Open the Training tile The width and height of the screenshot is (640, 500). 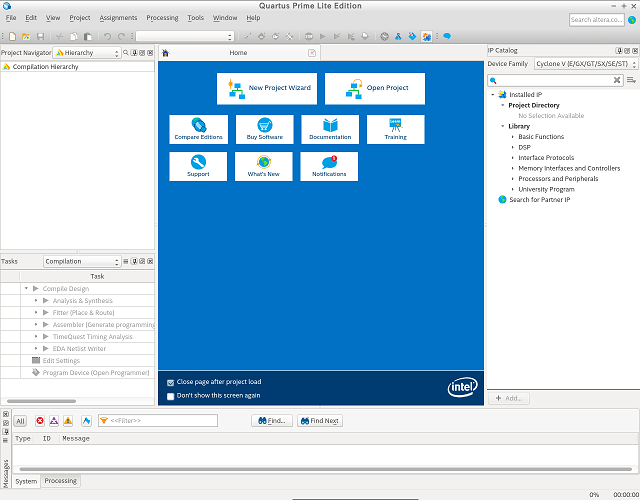[396, 129]
